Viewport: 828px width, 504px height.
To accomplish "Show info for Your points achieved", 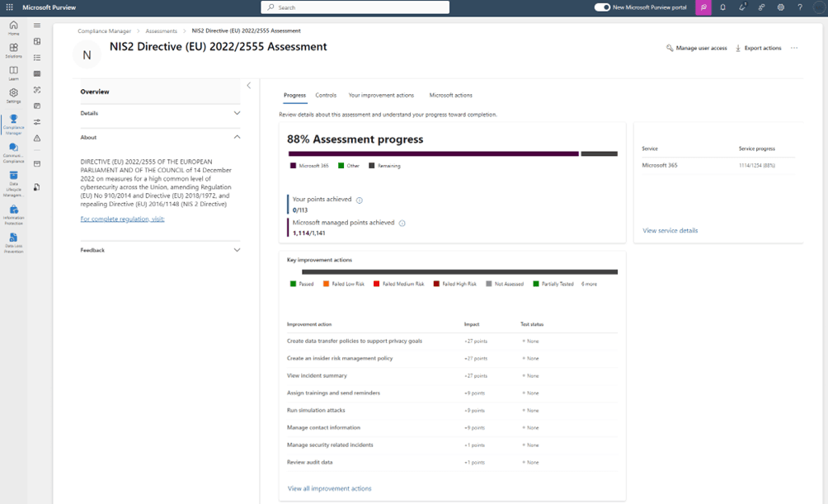I will [360, 200].
